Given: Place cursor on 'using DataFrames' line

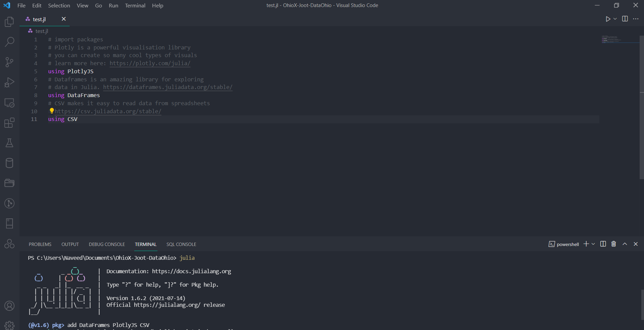Looking at the screenshot, I should 74,95.
